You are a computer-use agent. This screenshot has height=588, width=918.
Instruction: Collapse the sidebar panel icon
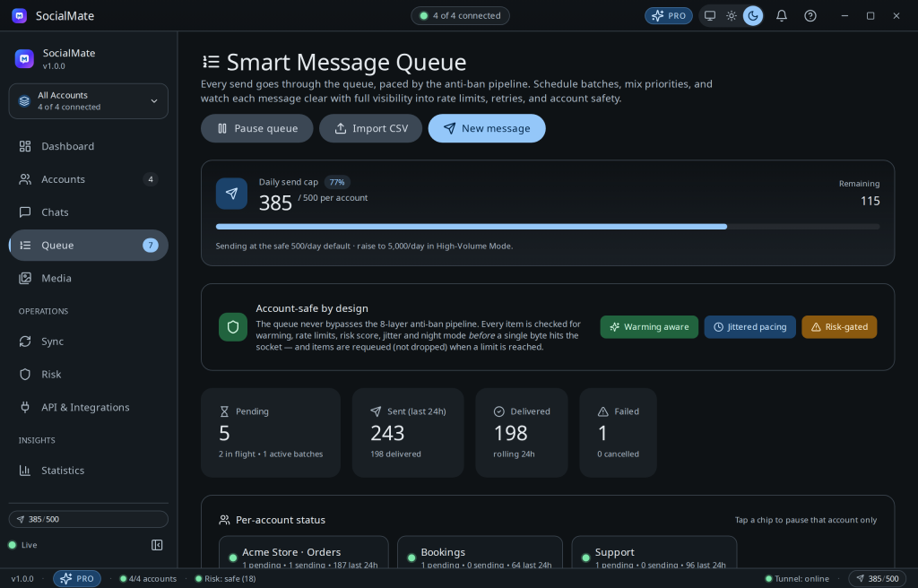157,545
